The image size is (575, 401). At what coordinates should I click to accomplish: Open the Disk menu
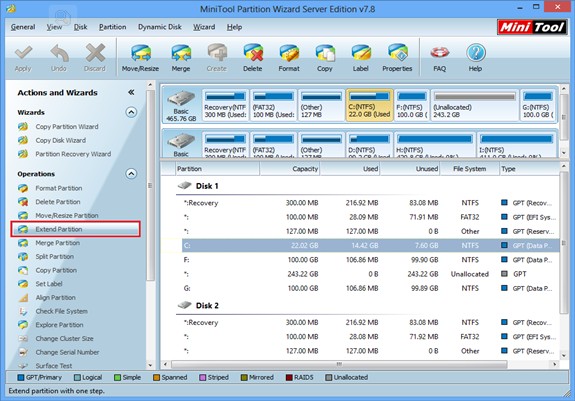[x=80, y=27]
